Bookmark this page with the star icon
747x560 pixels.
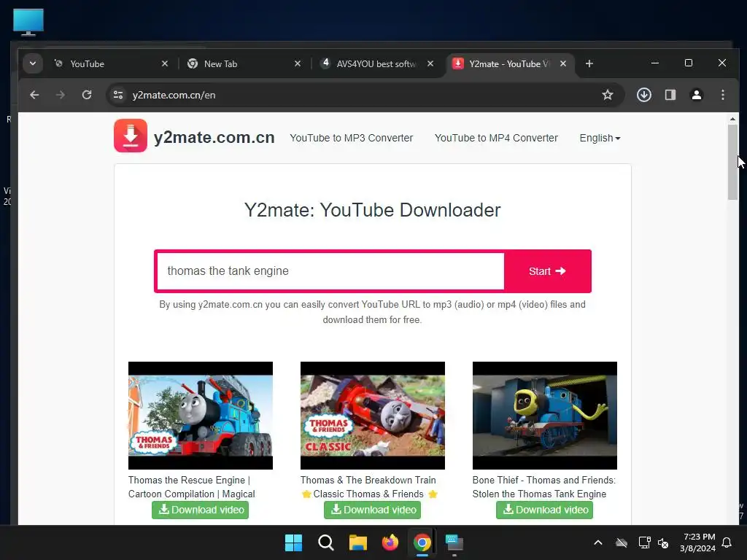pyautogui.click(x=608, y=95)
